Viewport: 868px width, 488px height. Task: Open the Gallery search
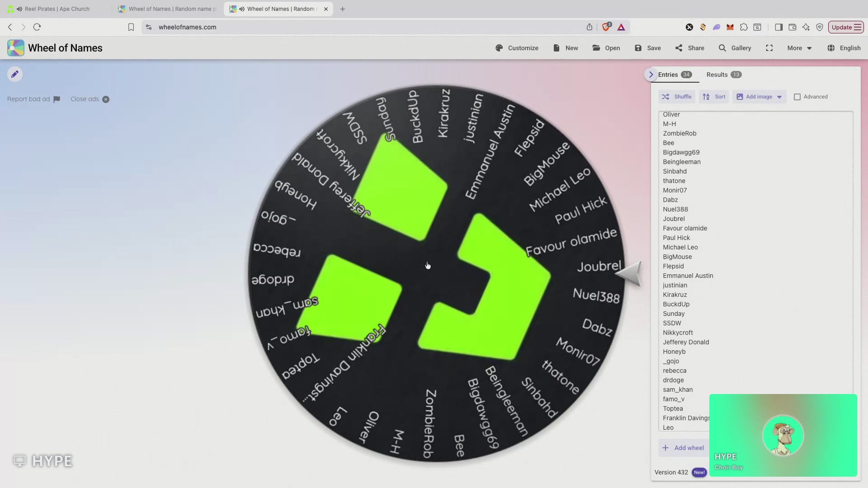point(735,48)
